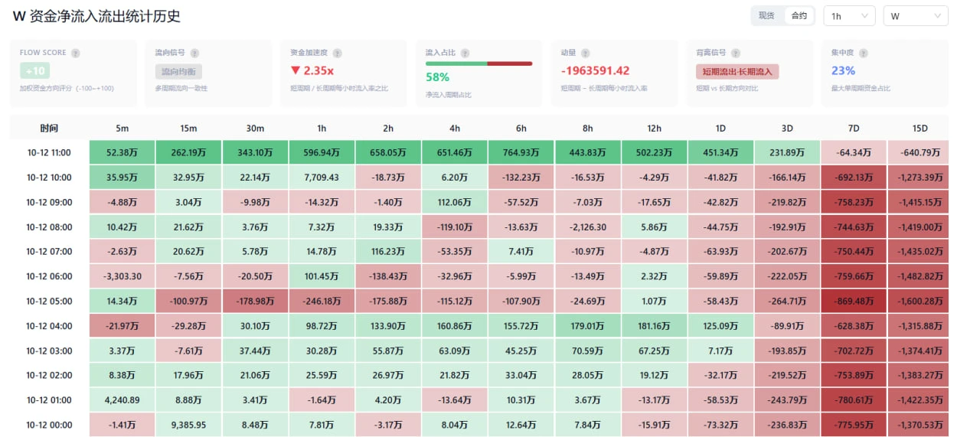Click the -2,126.30 cell

588,227
